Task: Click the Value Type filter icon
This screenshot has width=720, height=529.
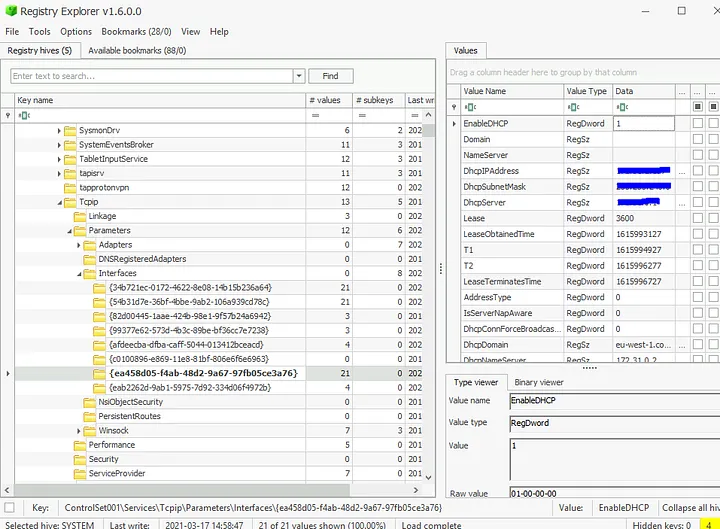Action: pyautogui.click(x=574, y=107)
